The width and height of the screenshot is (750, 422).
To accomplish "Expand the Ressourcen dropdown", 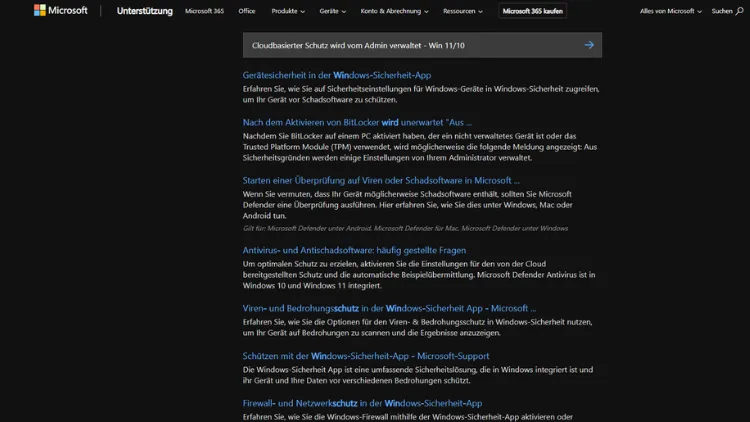I will point(463,11).
